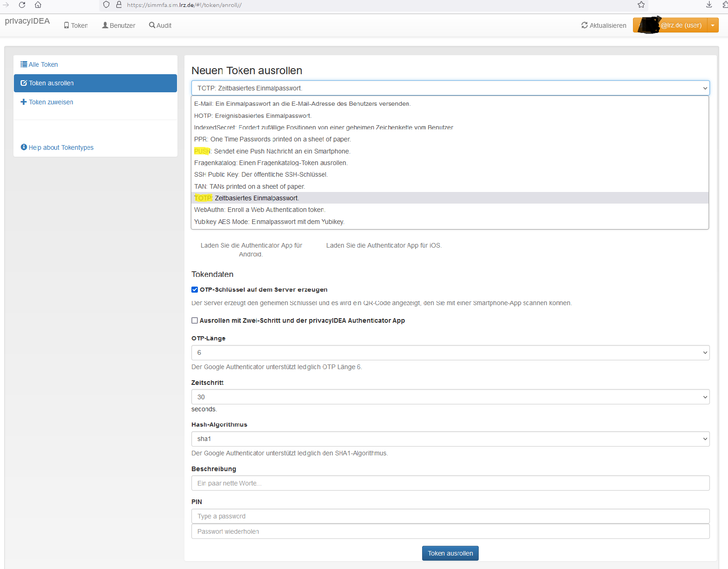The image size is (728, 569).
Task: Choose PUSH smartphone token option
Action: point(450,151)
